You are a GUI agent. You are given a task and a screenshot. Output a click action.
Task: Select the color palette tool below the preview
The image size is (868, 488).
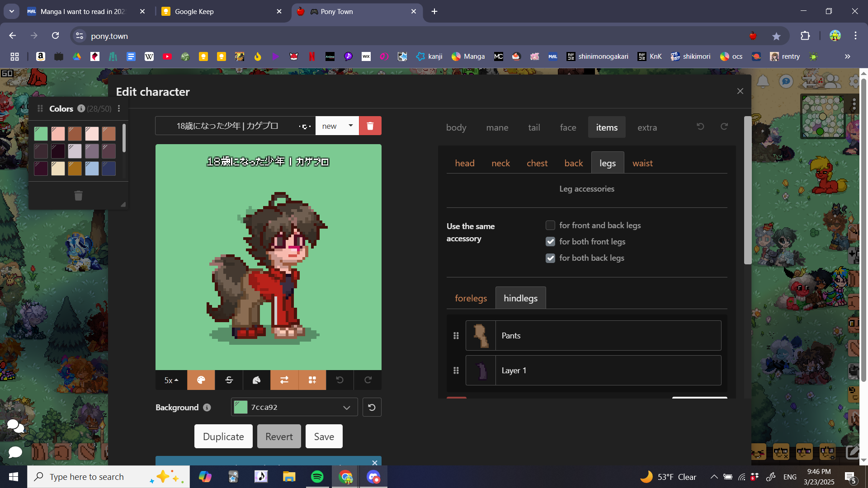click(x=201, y=380)
